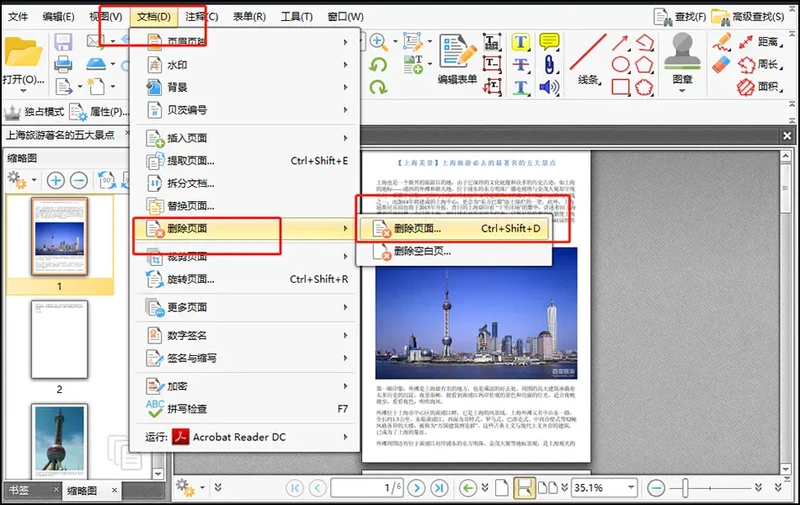Choose 旋转页面... menu entry

(x=247, y=279)
